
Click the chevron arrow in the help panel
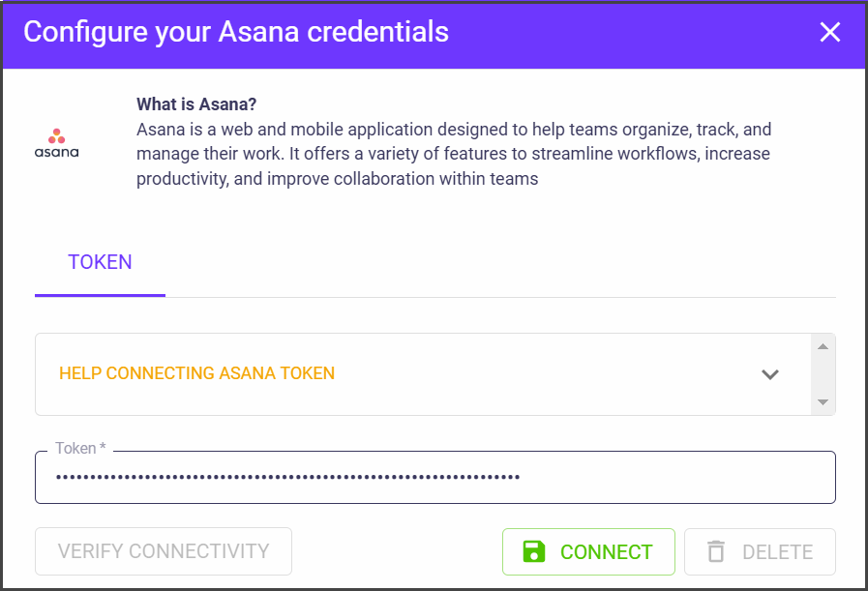770,374
